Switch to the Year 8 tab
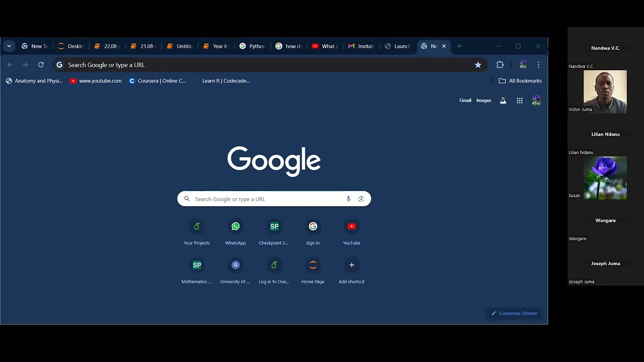 pyautogui.click(x=215, y=46)
